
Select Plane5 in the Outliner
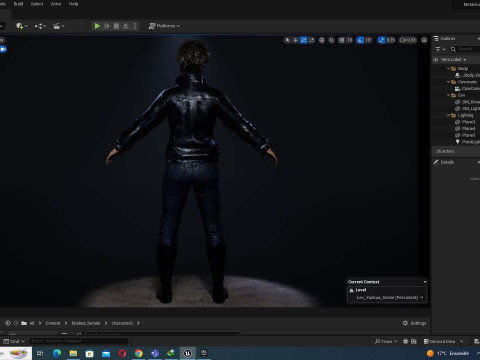[465, 135]
